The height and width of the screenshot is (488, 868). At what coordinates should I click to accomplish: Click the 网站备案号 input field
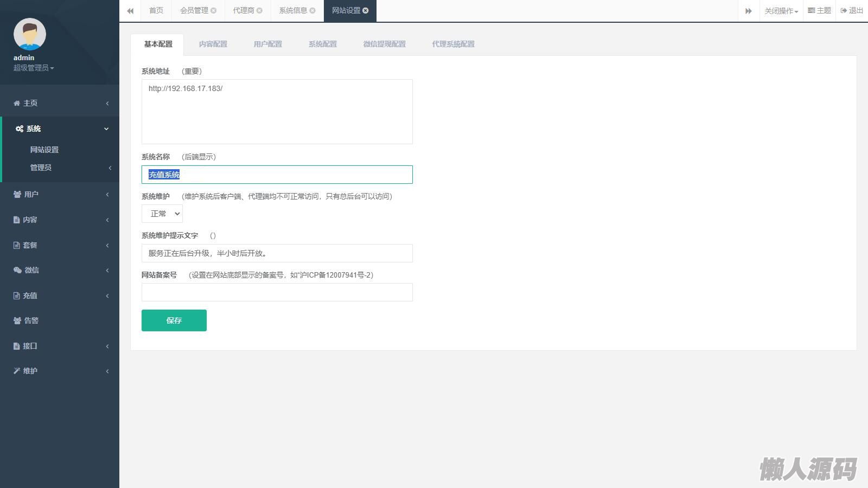pyautogui.click(x=277, y=292)
